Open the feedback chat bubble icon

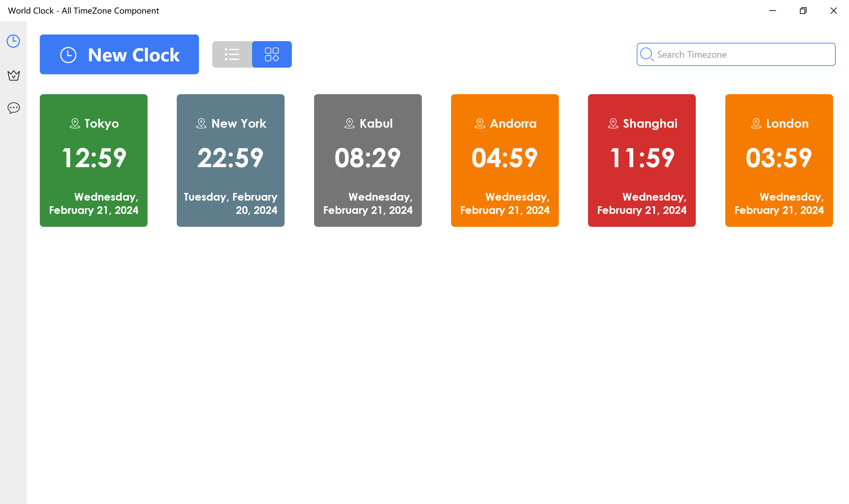pyautogui.click(x=13, y=108)
